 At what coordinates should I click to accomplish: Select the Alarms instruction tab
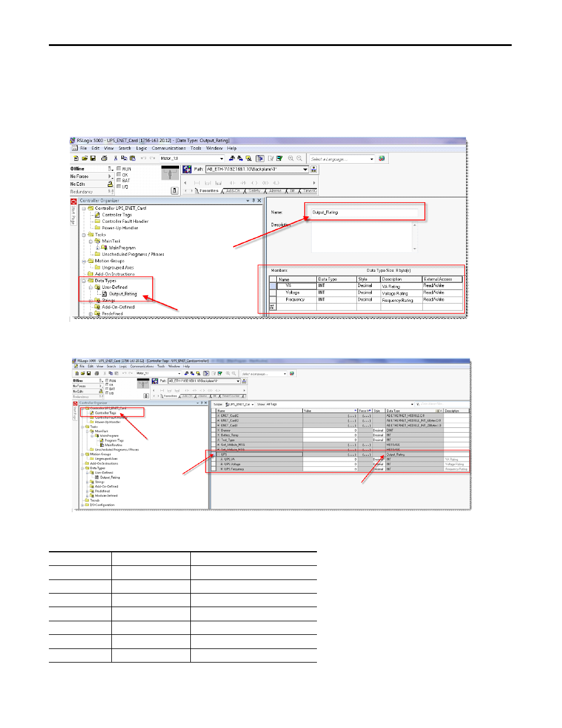tap(275, 191)
